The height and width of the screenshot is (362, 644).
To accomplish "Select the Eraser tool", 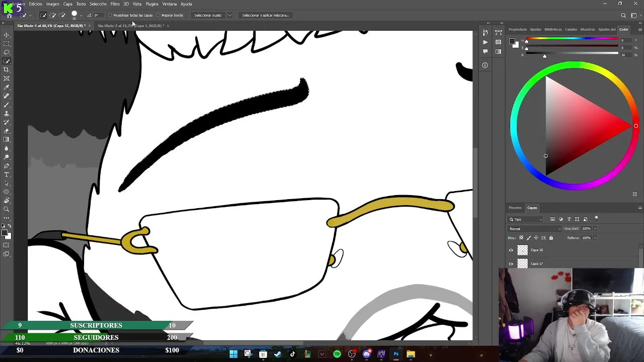I will 7,131.
